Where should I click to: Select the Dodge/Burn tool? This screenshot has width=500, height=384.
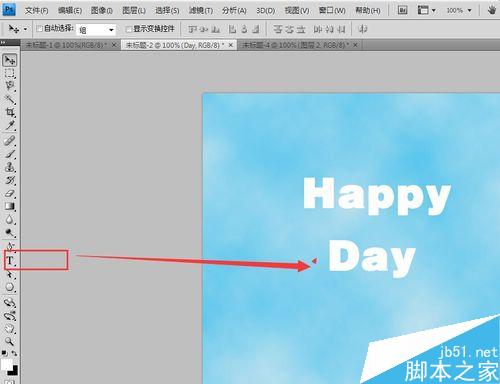tap(10, 233)
